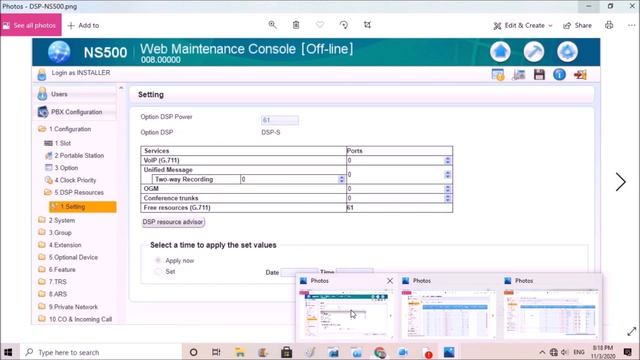
Task: Open Cortana circle on taskbar
Action: coord(193,352)
